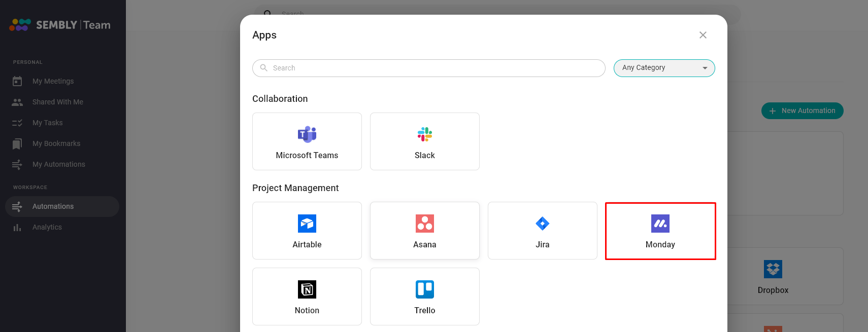This screenshot has height=332, width=868.
Task: Click the Sembly logo in sidebar
Action: (60, 25)
